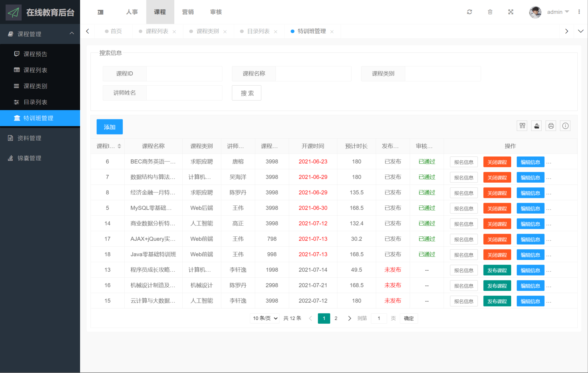588x373 pixels.
Task: Open the table info icon
Action: click(565, 126)
